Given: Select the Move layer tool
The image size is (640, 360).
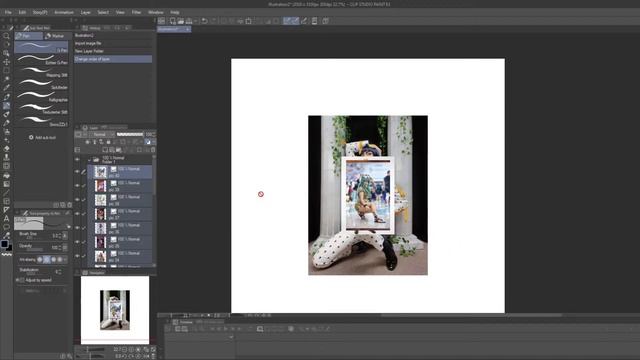Looking at the screenshot, I should click(6, 62).
